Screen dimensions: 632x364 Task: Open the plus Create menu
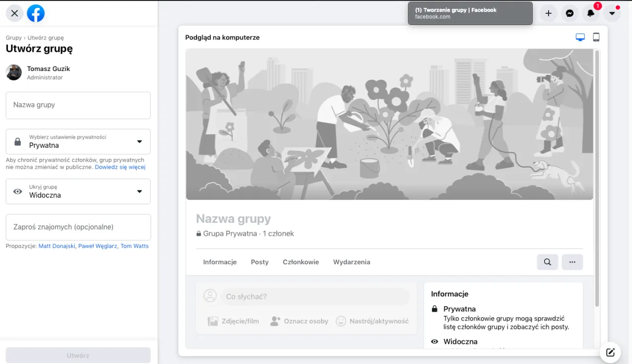[548, 13]
